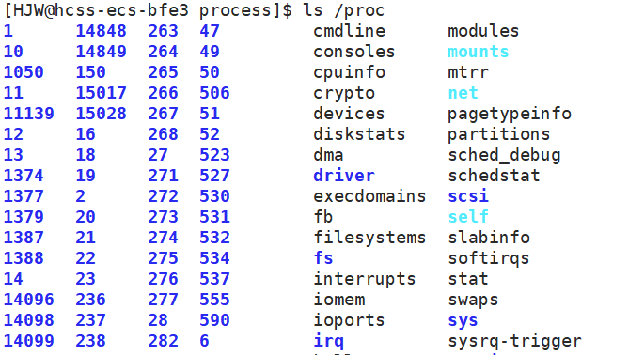Click the file name 'iomem'
644x355 pixels.
[339, 300]
